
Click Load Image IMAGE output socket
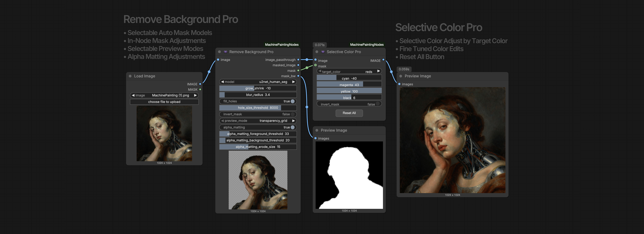point(200,84)
